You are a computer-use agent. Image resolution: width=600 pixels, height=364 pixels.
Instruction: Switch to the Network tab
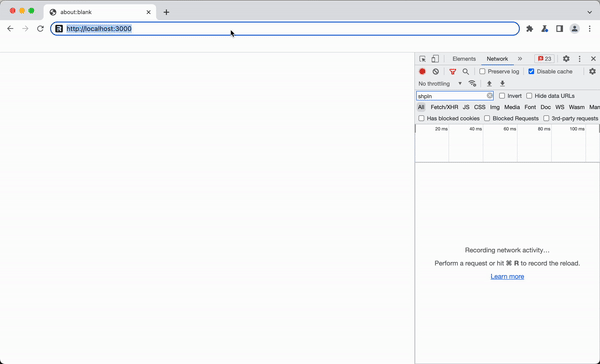[497, 59]
